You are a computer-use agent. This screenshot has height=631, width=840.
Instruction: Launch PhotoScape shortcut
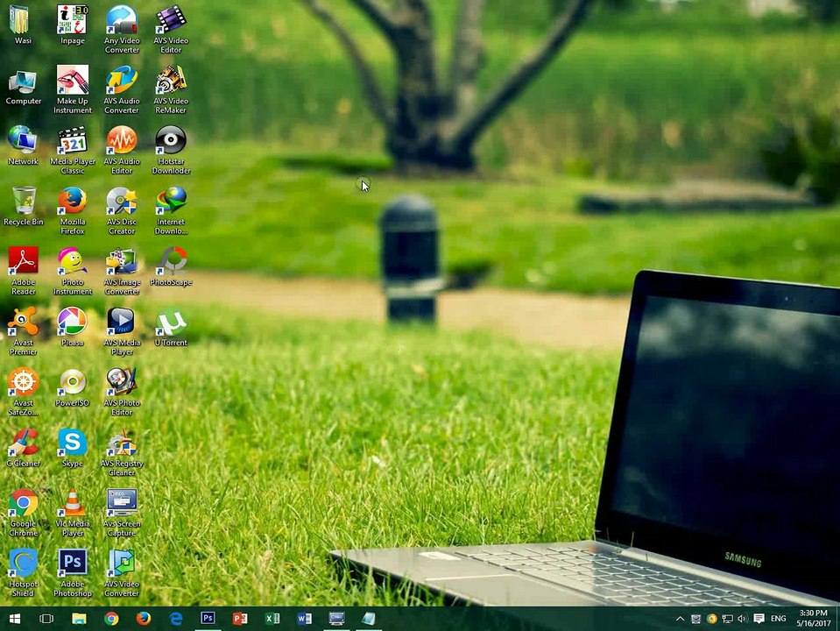171,267
